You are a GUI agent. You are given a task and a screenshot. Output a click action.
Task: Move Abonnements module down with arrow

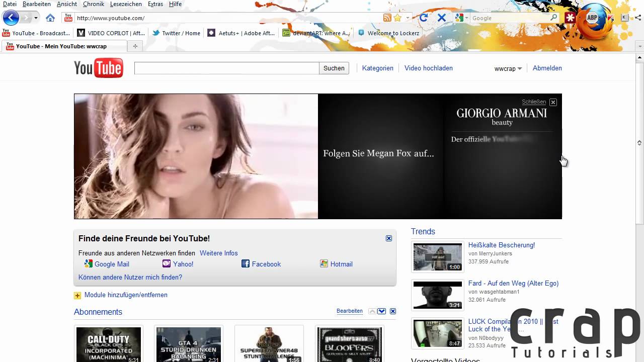click(x=382, y=311)
